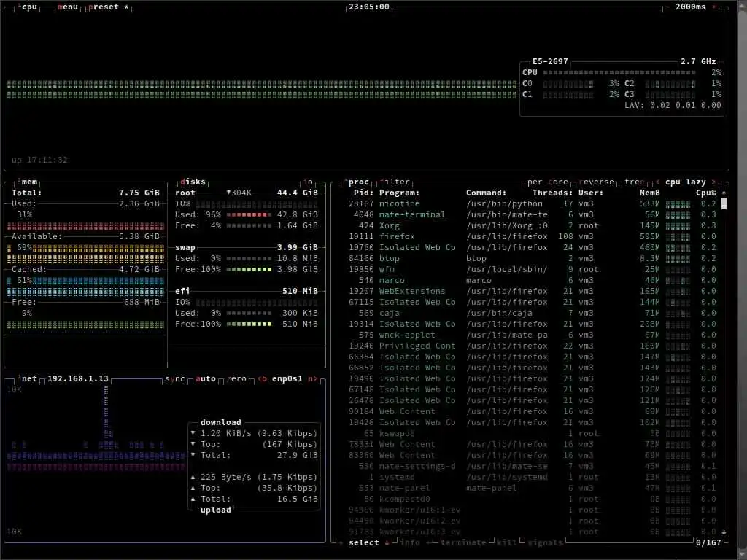Click info in process footer
The image size is (747, 560).
(x=410, y=542)
